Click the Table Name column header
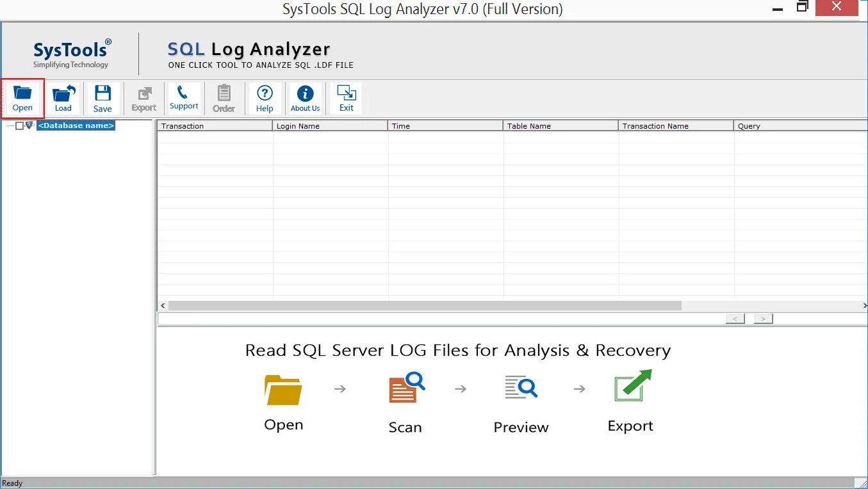Viewport: 868px width, 489px height. point(561,126)
